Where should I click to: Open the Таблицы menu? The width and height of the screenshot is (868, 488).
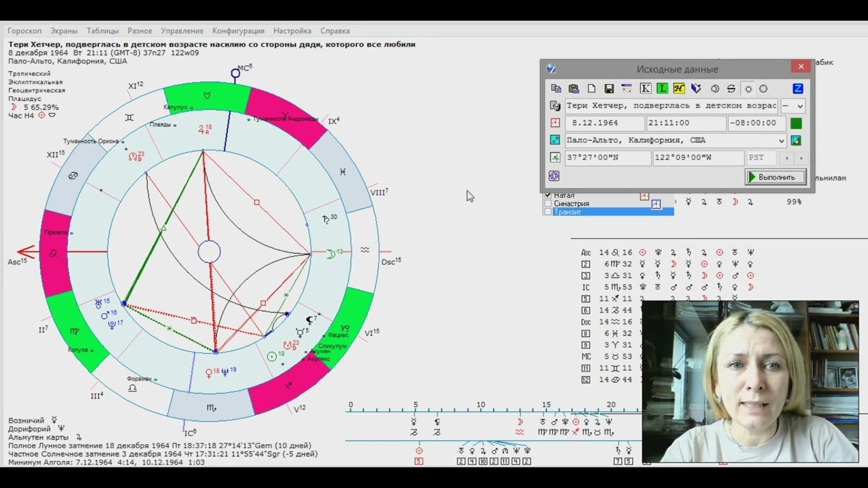[102, 30]
